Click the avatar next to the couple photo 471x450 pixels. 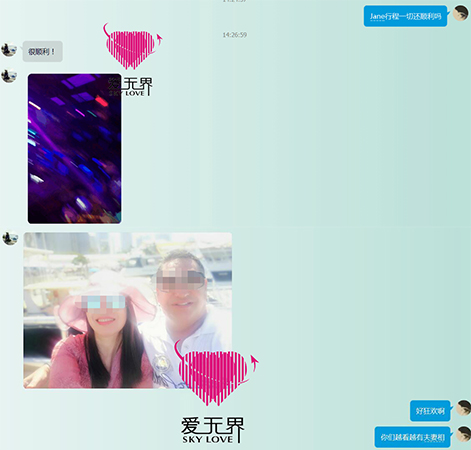[x=10, y=238]
